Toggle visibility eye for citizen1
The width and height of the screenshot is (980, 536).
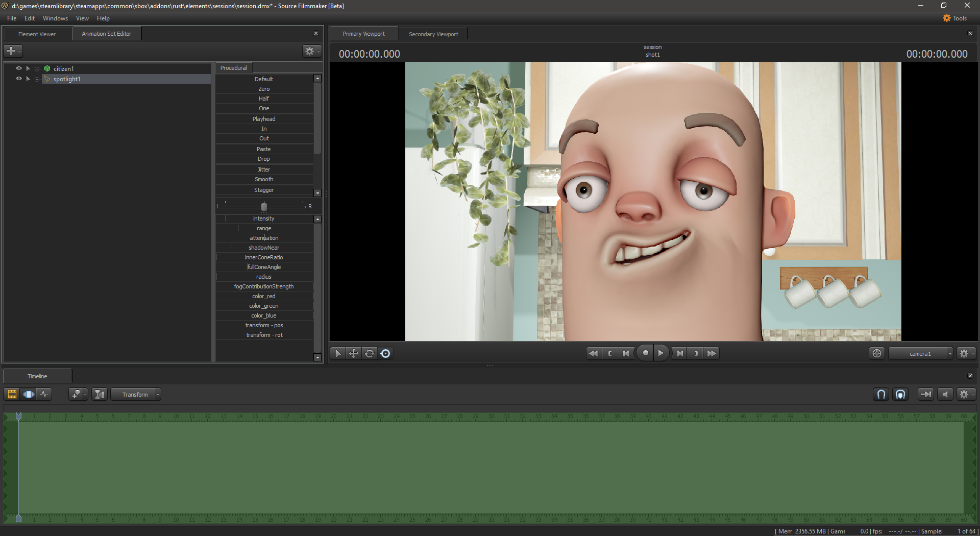(x=19, y=68)
